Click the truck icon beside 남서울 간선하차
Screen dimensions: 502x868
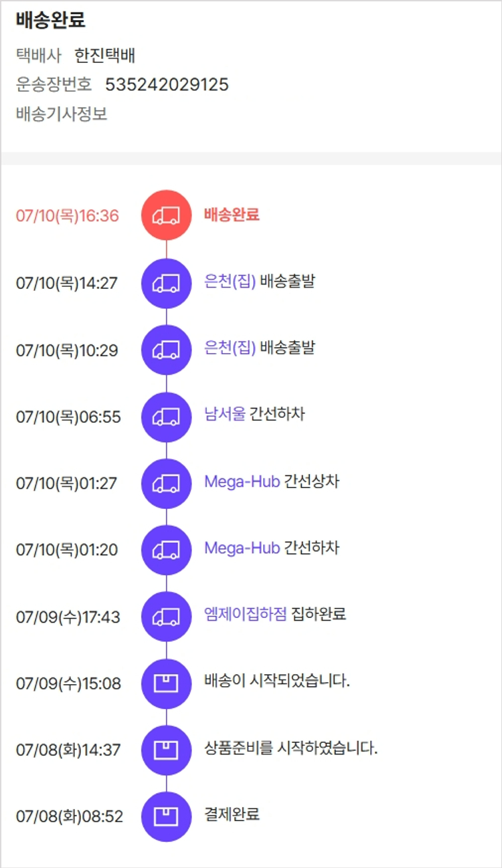click(166, 416)
